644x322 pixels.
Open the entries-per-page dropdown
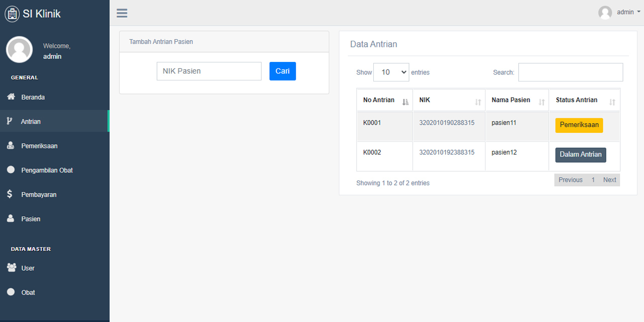coord(391,72)
